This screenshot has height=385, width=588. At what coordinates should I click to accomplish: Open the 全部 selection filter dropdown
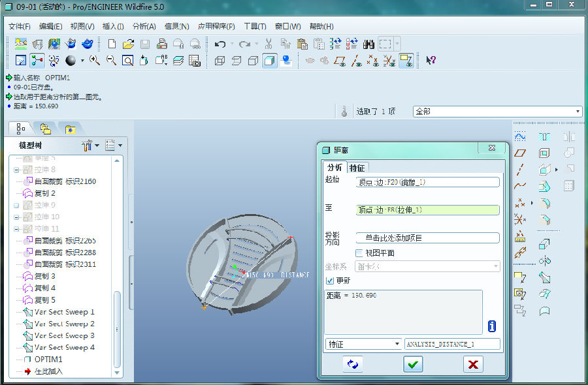click(x=497, y=112)
